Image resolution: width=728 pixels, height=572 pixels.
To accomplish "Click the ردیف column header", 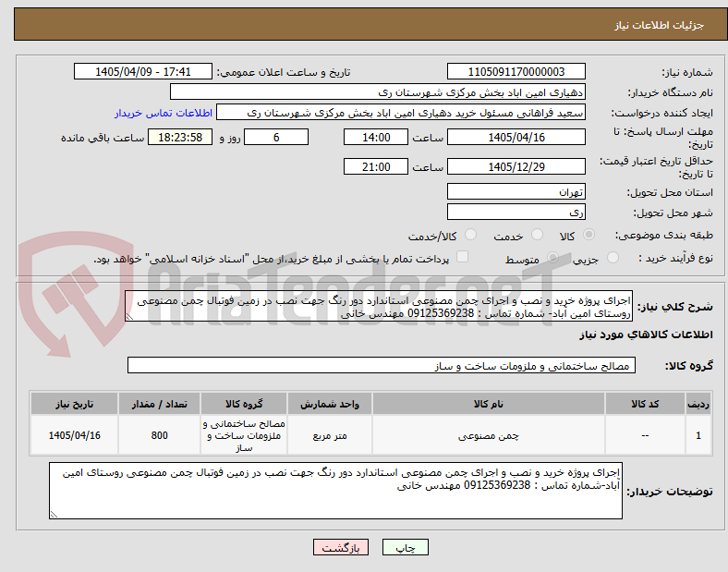I will (x=698, y=404).
